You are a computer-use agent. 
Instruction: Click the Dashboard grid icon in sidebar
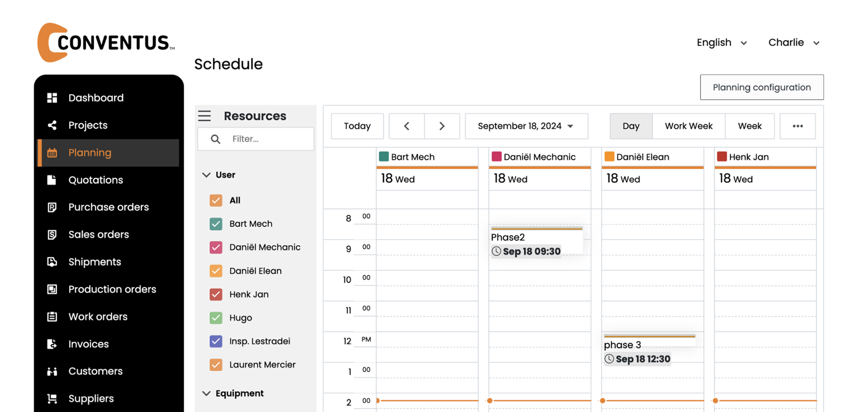coord(52,98)
